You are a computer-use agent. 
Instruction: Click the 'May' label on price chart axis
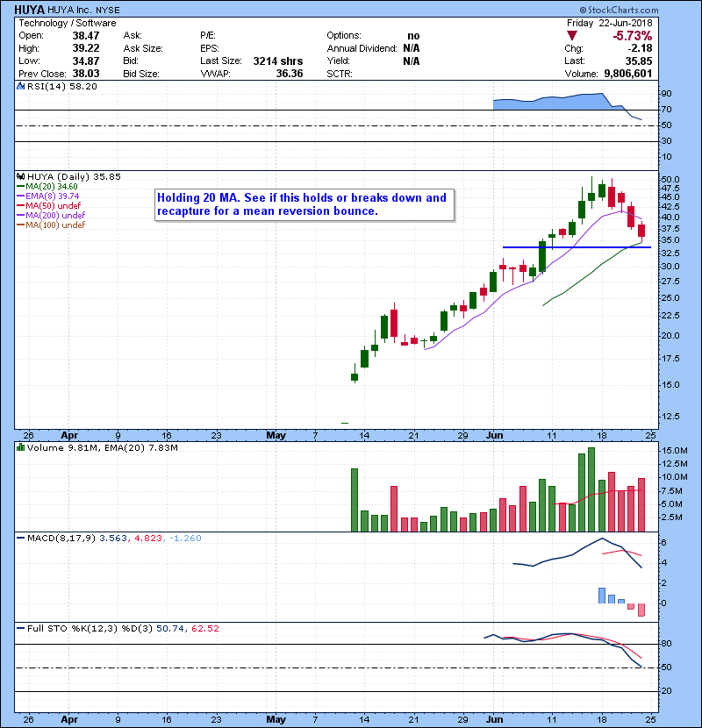276,436
